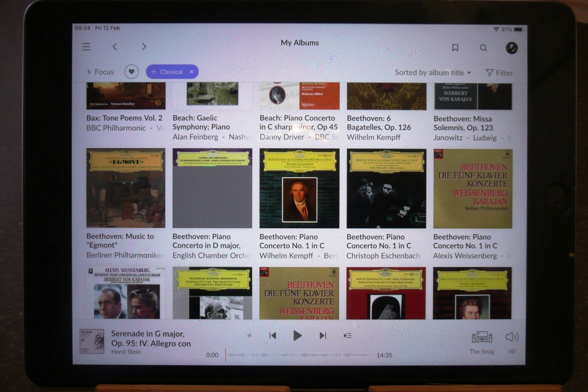Open the Wilhelm Kempff Piano Concerto No. 1 cover
This screenshot has width=588, height=392.
coord(299,188)
